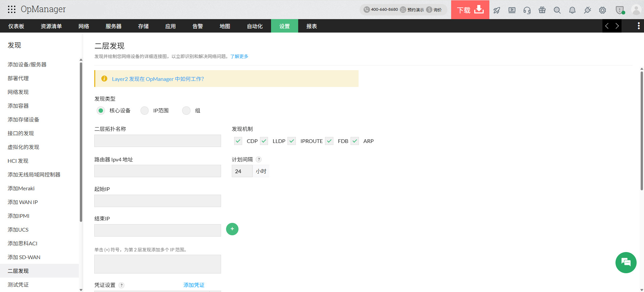Viewport: 644px width, 292px height.
Task: Toggle the ARP checkbox
Action: click(355, 141)
